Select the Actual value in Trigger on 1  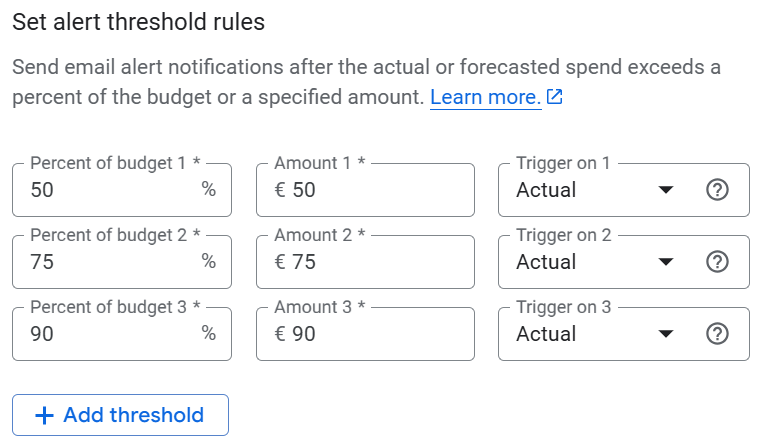tap(546, 190)
